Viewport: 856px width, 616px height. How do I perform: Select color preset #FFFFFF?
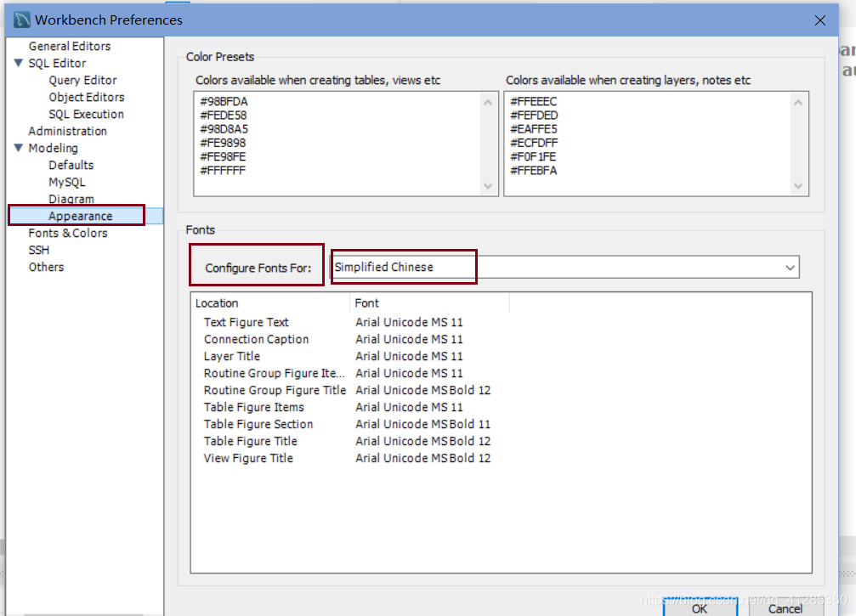(x=223, y=170)
